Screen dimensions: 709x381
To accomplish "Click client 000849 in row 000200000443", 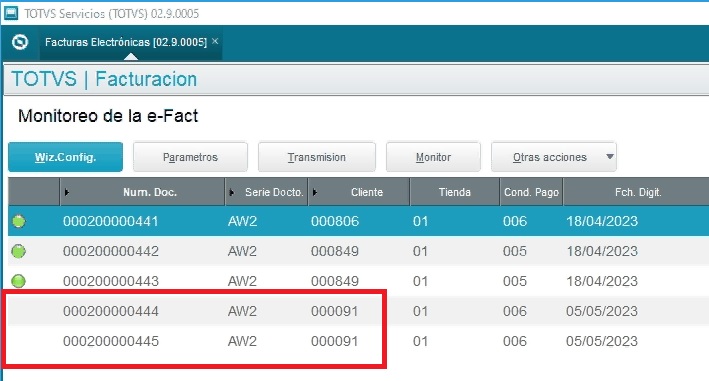I will point(335,281).
